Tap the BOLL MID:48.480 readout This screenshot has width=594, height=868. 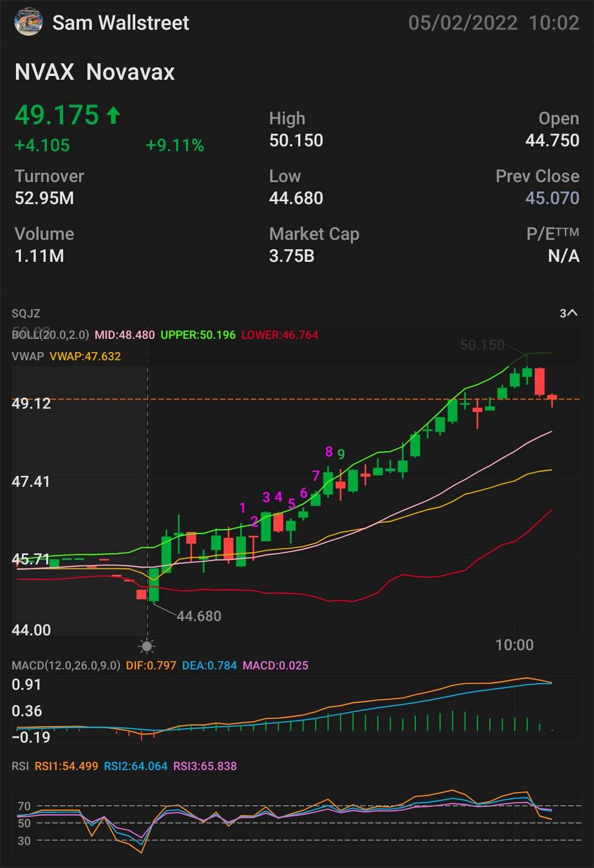coord(125,335)
